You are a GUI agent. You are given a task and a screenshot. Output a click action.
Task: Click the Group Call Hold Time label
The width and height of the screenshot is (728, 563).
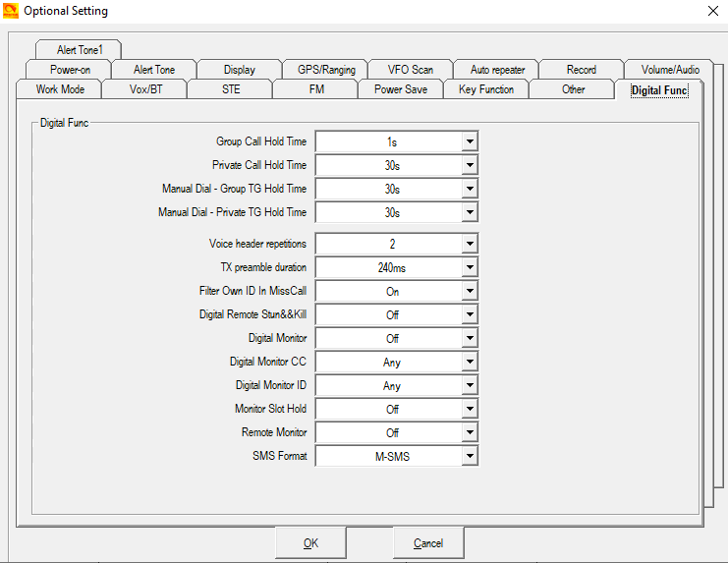pos(261,141)
